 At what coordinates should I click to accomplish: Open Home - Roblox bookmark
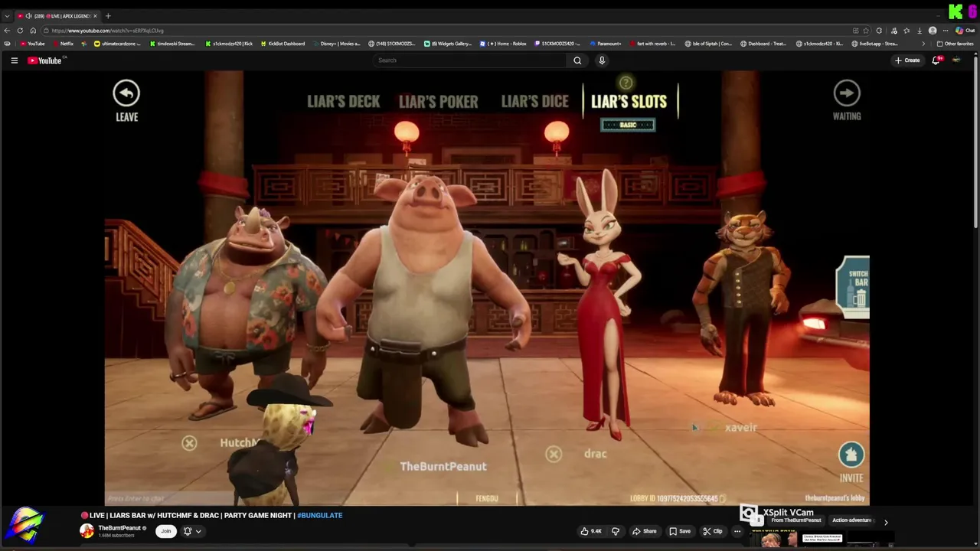click(x=503, y=44)
